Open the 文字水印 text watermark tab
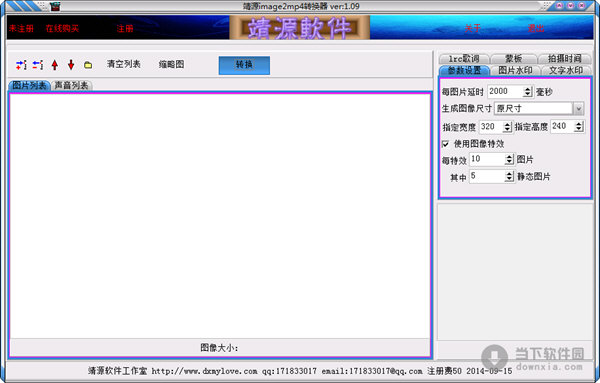 pyautogui.click(x=566, y=70)
